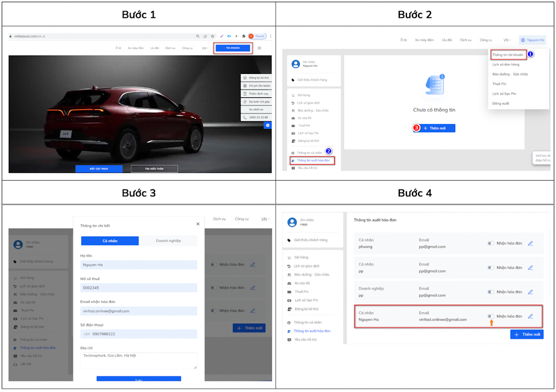Viewport: 556px width, 392px height.
Task: Click the edit pencil on the phuong row
Action: 530,244
